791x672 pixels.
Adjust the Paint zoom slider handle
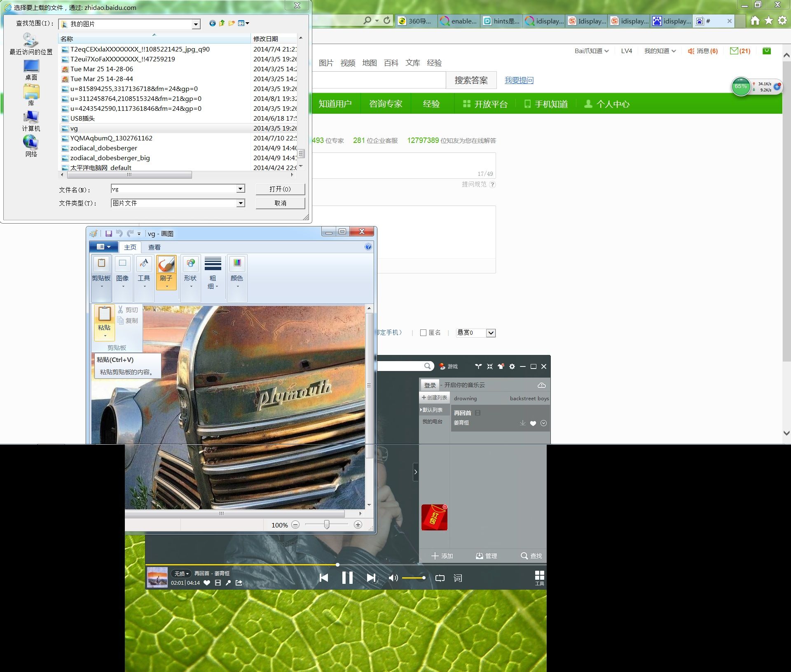pos(327,525)
